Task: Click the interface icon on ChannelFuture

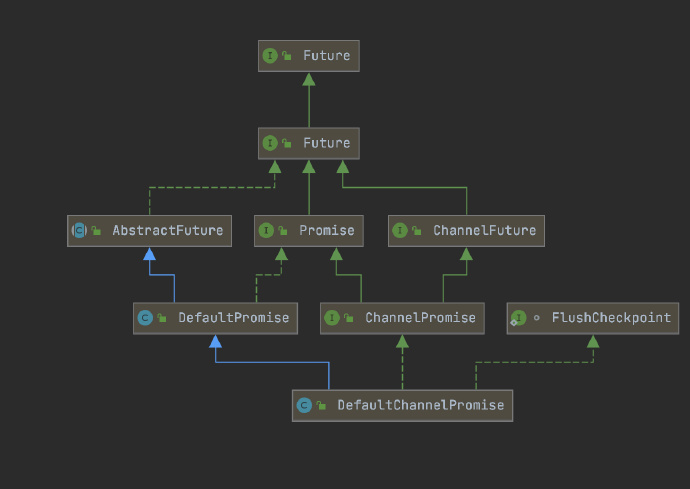Action: tap(400, 230)
